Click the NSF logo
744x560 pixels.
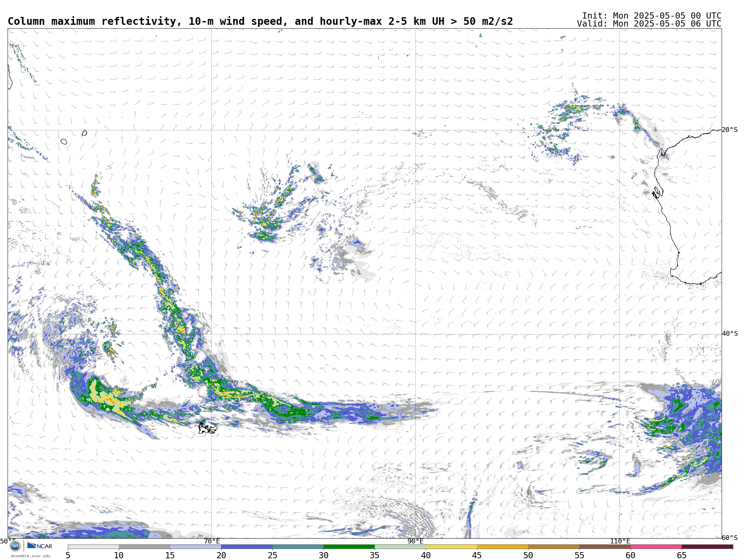tap(15, 546)
